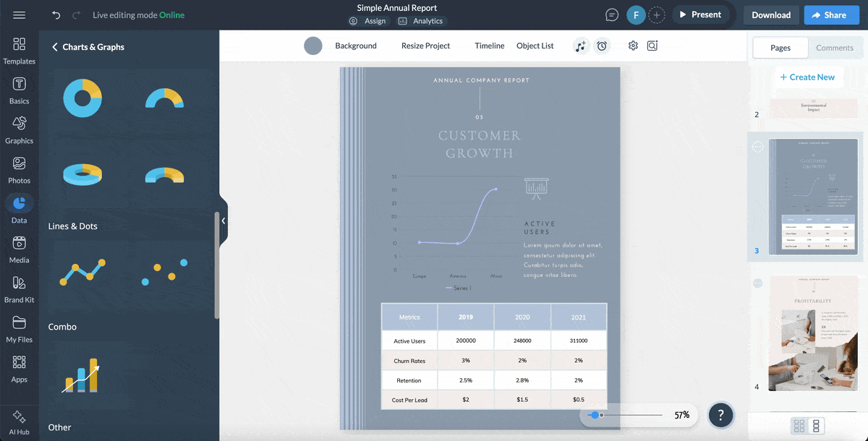Go back from Charts & Graphs

point(54,46)
